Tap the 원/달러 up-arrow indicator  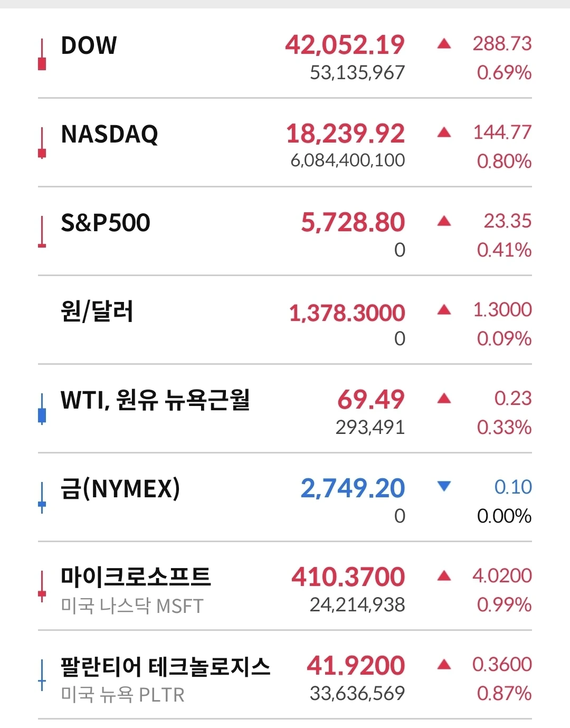click(444, 310)
